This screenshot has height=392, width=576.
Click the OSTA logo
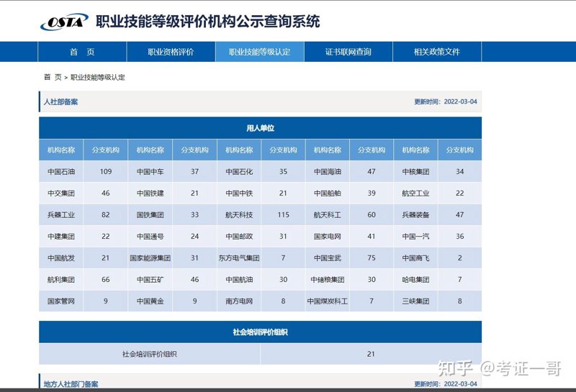[x=64, y=22]
